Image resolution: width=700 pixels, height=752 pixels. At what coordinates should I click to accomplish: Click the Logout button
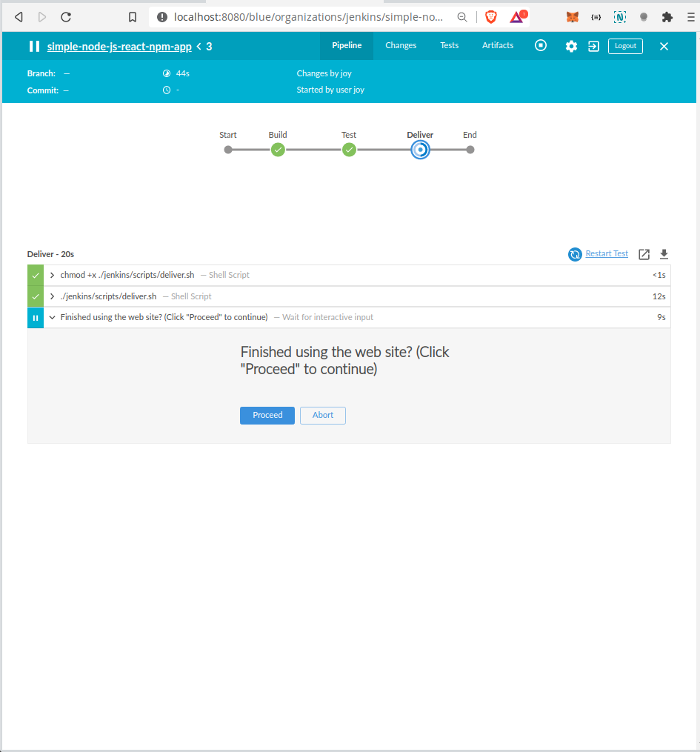pyautogui.click(x=625, y=46)
